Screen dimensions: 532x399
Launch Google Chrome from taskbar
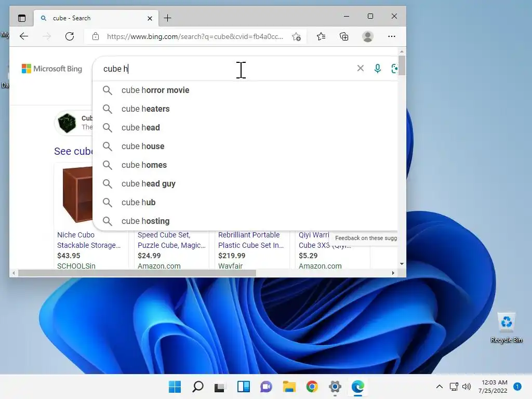pos(312,387)
